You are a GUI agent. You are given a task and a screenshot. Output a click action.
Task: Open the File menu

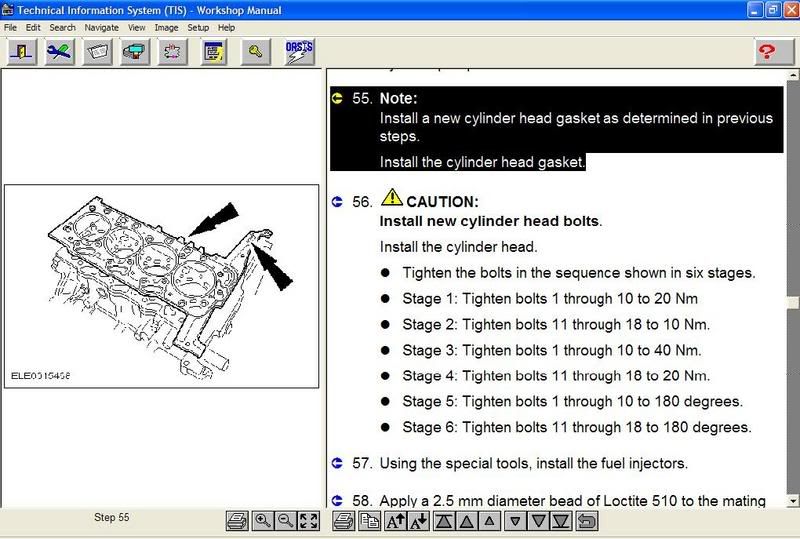(x=10, y=28)
